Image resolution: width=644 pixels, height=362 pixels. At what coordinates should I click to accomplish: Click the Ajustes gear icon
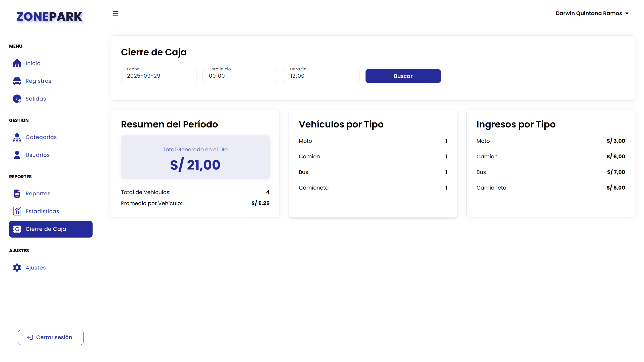17,267
